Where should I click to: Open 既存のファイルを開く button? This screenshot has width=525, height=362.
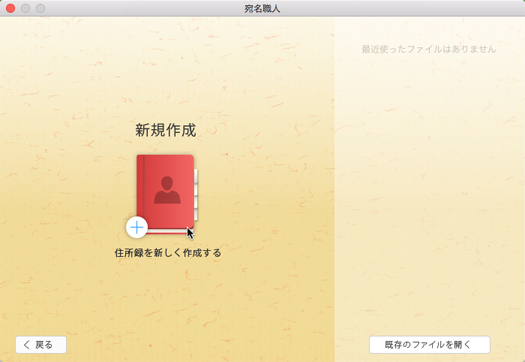point(430,345)
